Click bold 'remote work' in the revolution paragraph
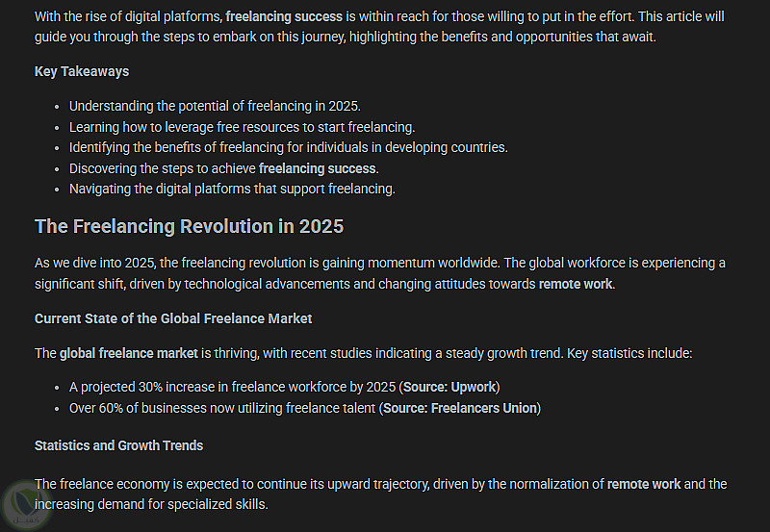The height and width of the screenshot is (532, 770). [x=575, y=284]
